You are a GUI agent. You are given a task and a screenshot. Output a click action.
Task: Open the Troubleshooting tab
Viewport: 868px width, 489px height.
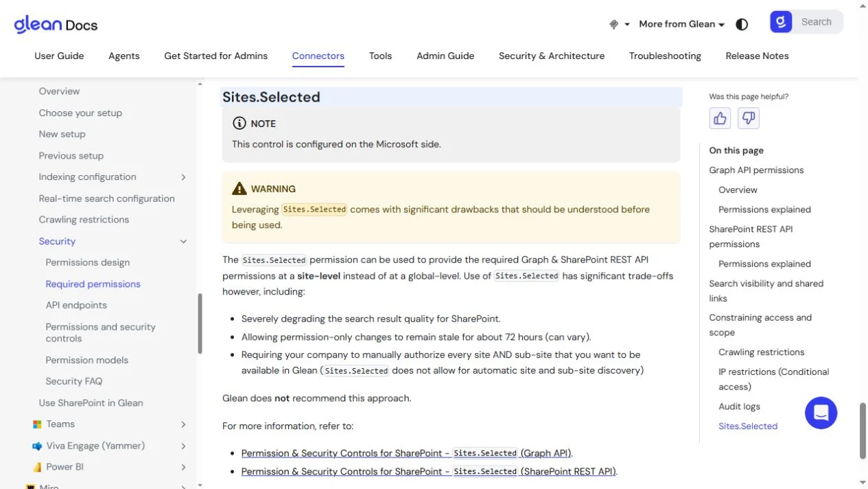pos(665,56)
